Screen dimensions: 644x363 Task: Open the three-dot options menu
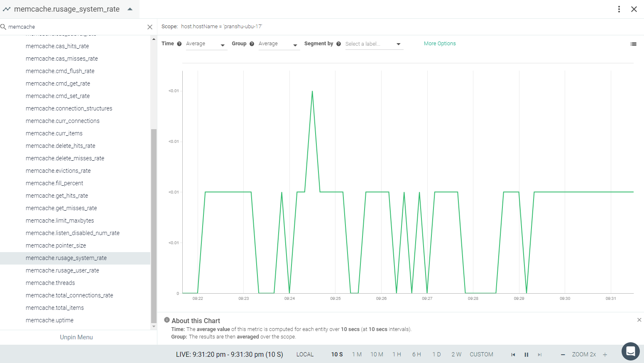point(619,9)
